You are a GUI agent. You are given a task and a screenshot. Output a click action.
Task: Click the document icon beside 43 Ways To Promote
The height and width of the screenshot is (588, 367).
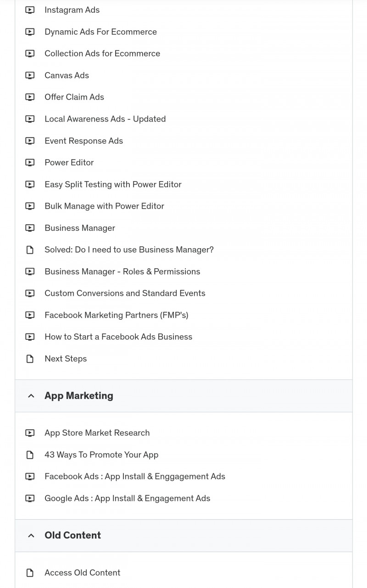[30, 455]
